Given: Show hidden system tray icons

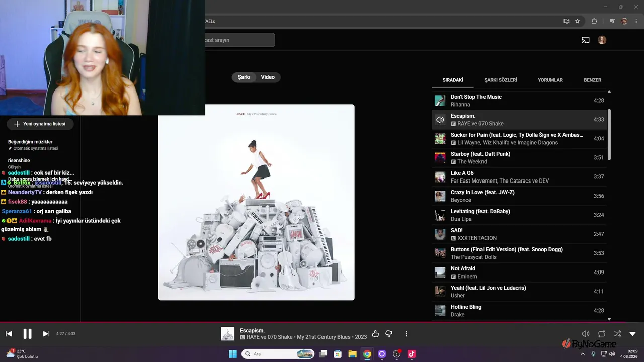Looking at the screenshot, I should [x=583, y=354].
